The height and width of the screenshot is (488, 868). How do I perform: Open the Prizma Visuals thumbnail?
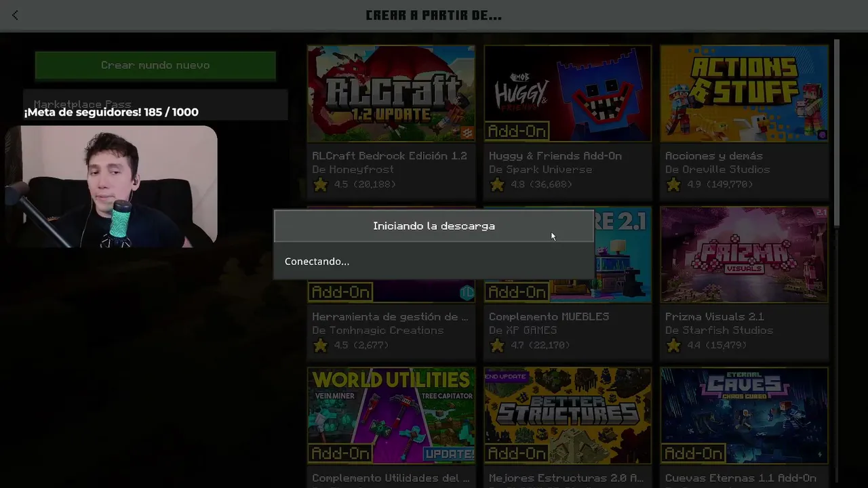(745, 255)
